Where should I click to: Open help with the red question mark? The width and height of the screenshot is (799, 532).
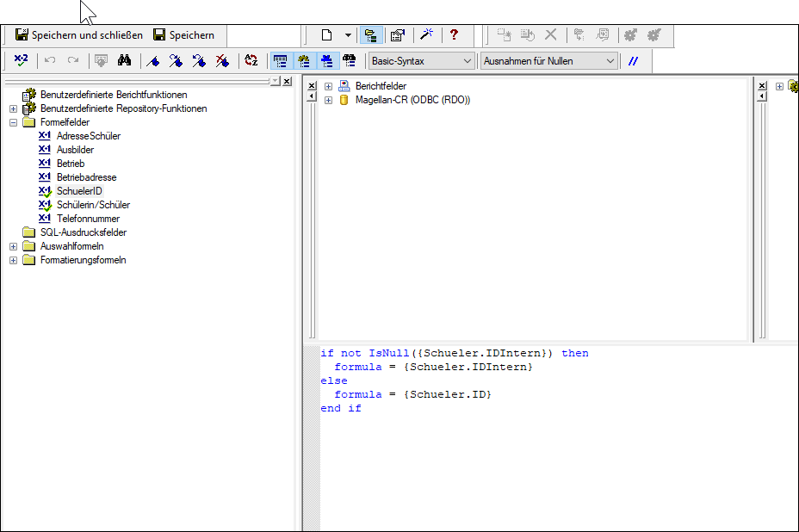[454, 34]
